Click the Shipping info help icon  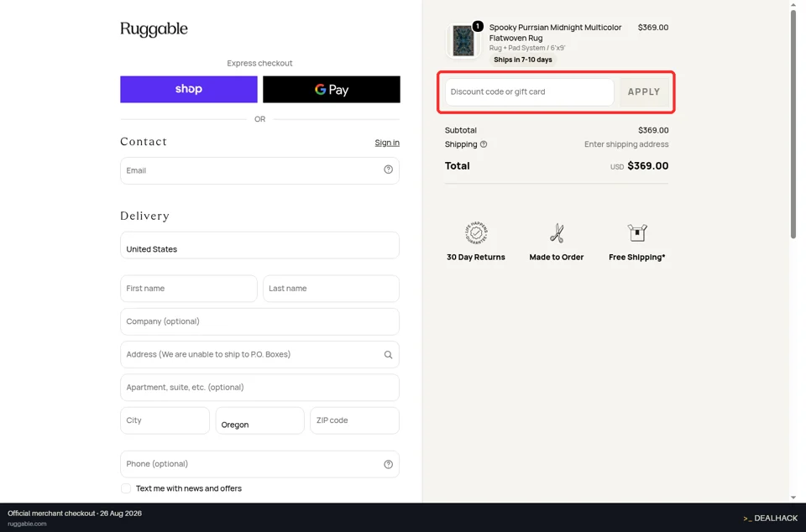(x=484, y=144)
